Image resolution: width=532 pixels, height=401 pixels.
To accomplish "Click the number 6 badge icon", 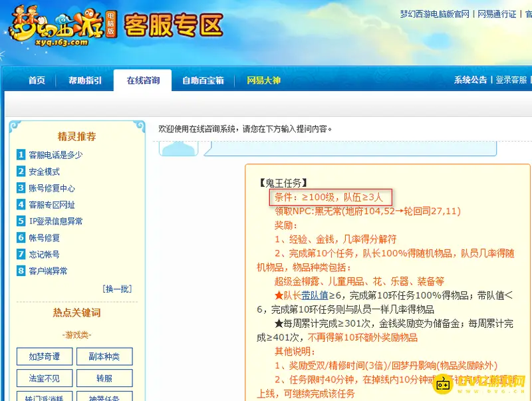I will point(21,237).
